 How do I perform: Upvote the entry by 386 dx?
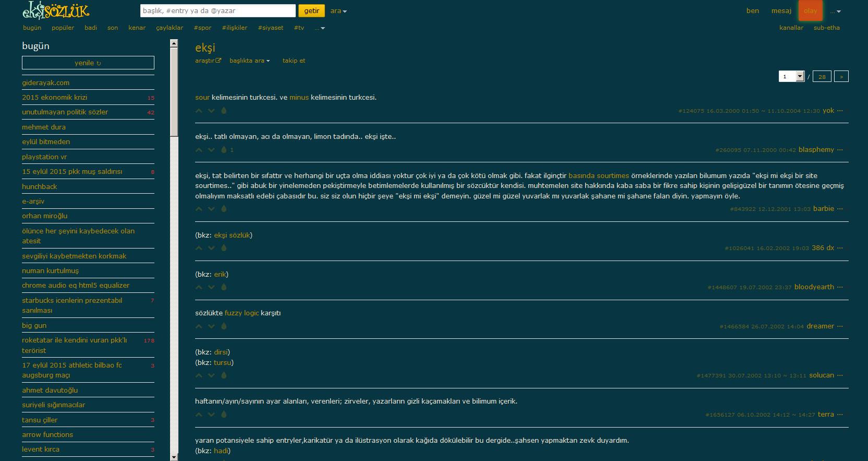[x=199, y=248]
